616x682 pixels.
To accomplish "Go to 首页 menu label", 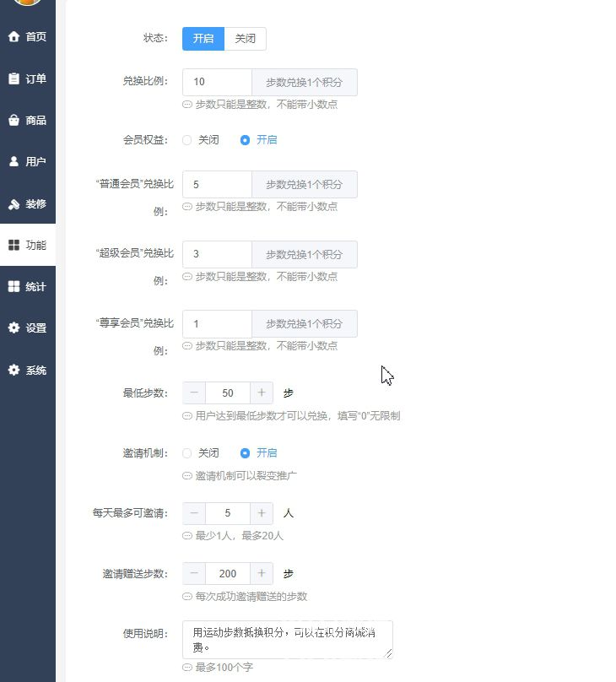I will click(x=36, y=36).
